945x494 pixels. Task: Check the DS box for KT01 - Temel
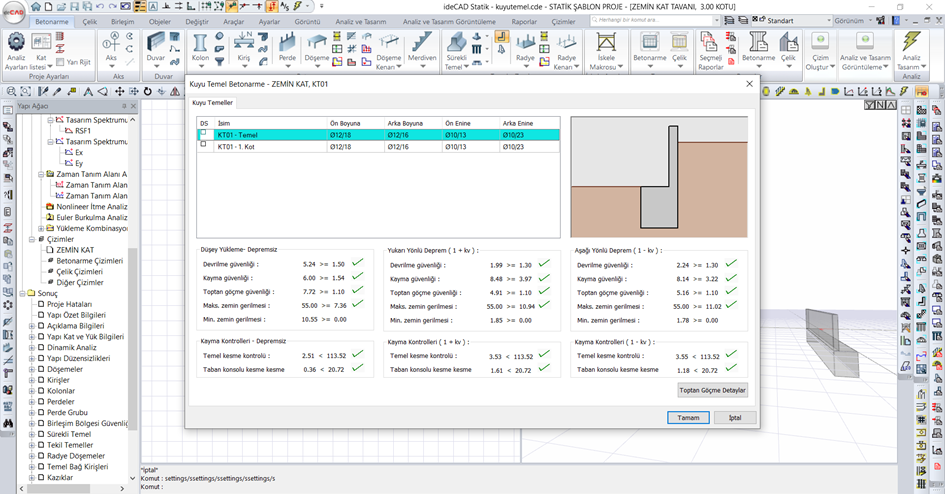pos(203,133)
